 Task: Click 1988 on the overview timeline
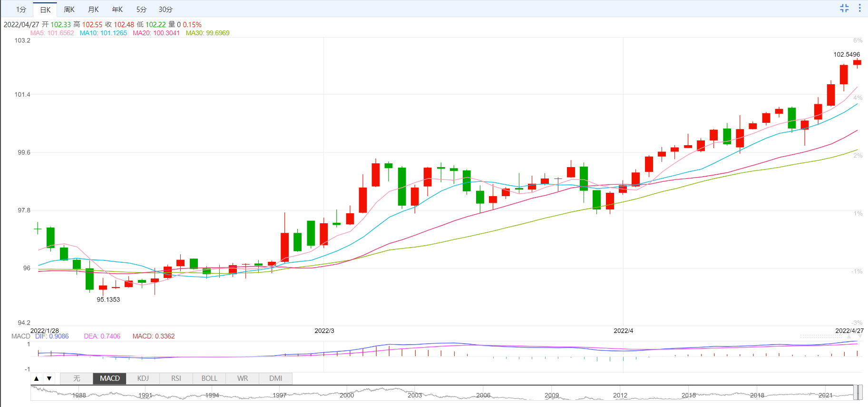pos(79,395)
